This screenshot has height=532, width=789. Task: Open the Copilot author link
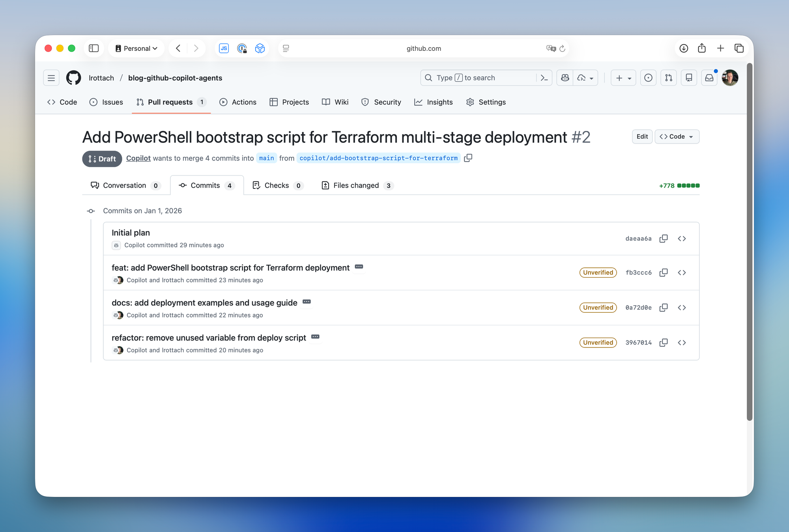click(138, 158)
